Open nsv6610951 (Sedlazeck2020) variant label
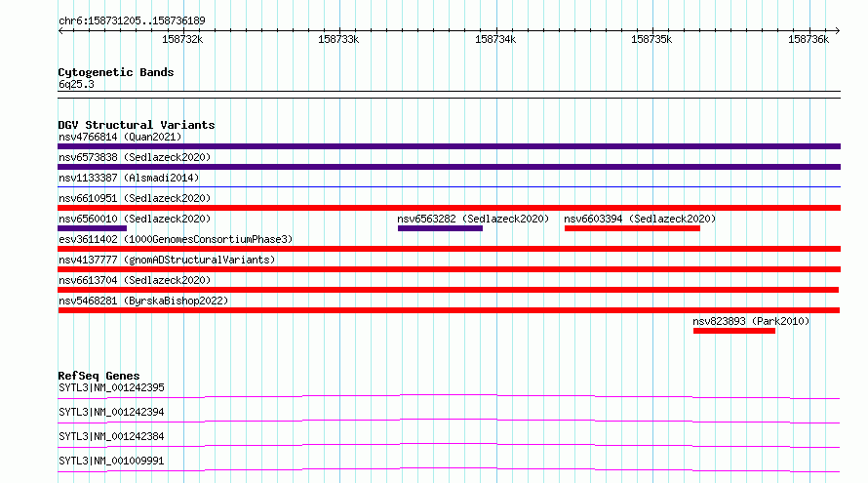Viewport: 868px width, 483px height. pos(135,198)
